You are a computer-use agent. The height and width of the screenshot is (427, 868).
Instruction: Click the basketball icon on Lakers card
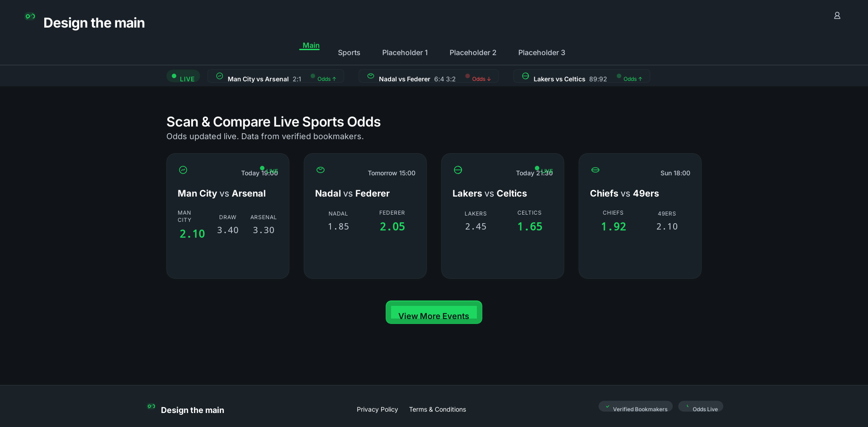458,170
